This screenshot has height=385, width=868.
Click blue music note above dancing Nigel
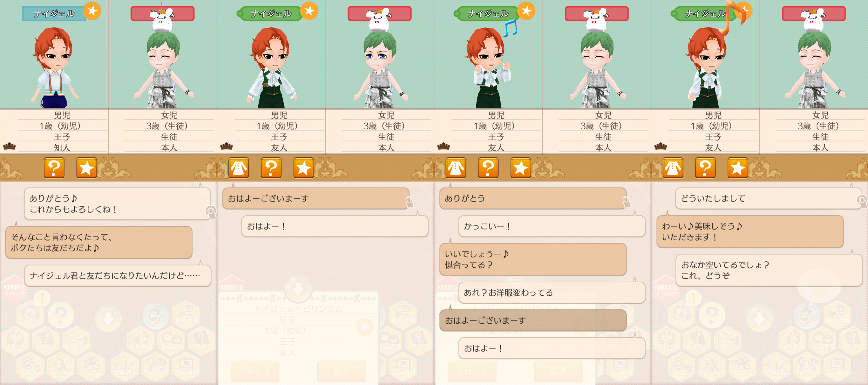(510, 28)
